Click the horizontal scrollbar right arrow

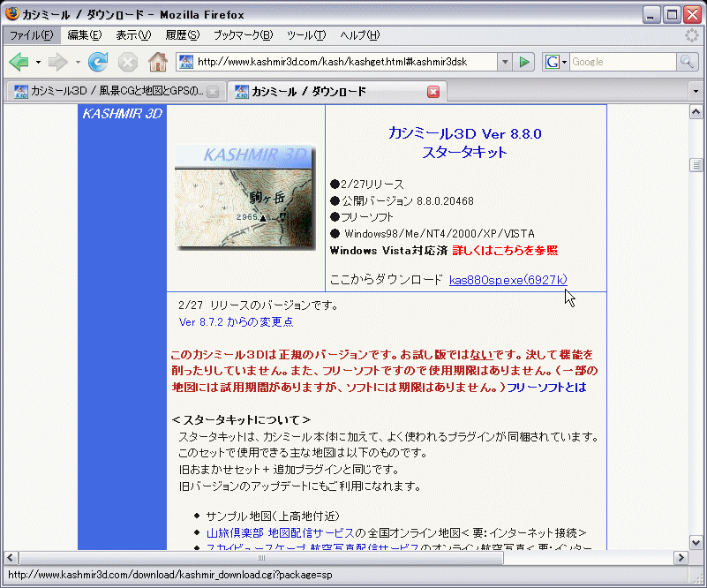[x=681, y=558]
